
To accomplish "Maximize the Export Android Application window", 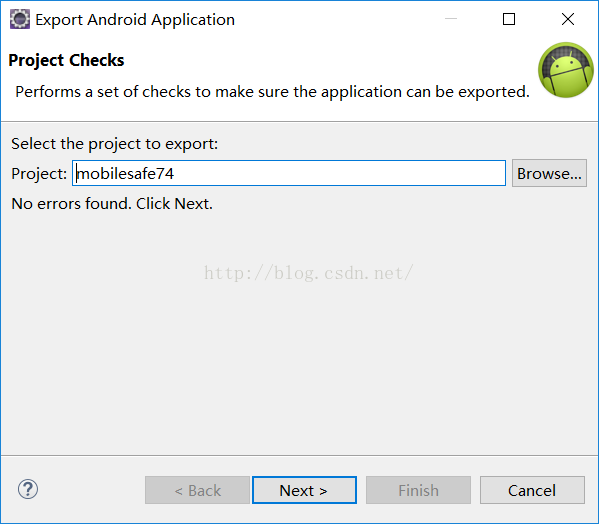I will (x=509, y=19).
